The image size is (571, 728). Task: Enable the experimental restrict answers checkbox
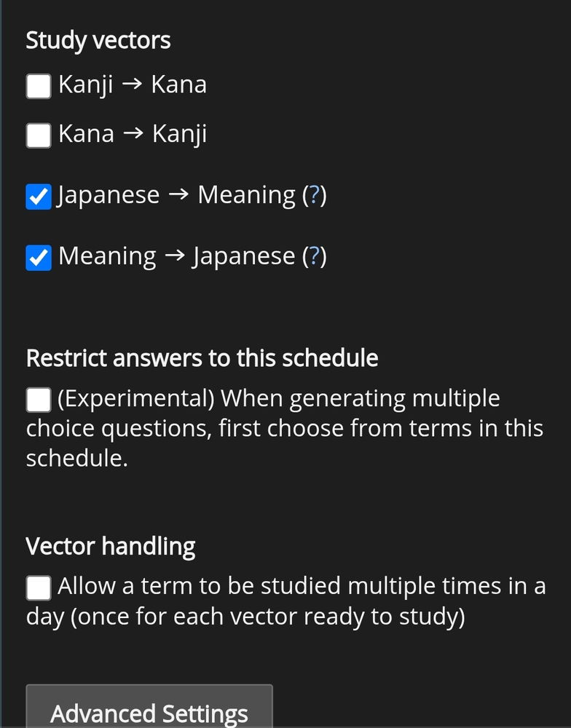pyautogui.click(x=39, y=400)
